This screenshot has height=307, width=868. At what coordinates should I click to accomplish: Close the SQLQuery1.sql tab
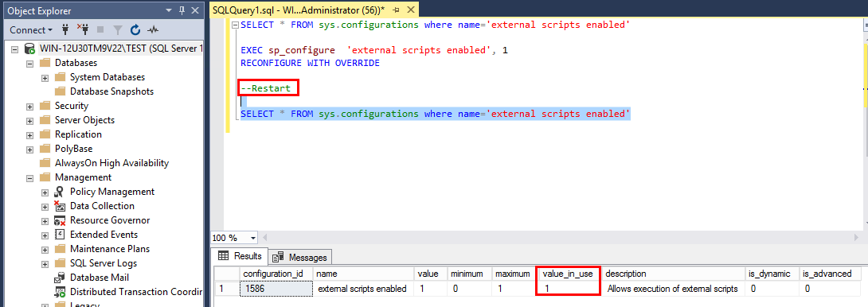pyautogui.click(x=410, y=10)
